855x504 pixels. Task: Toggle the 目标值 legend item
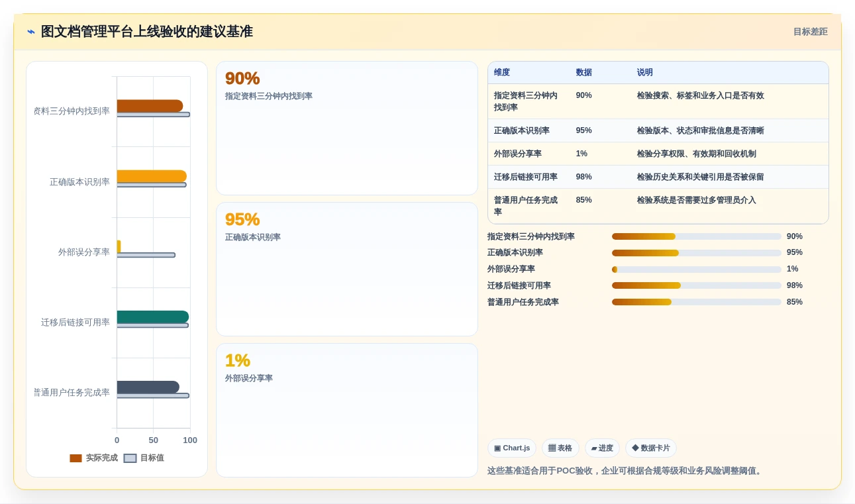tap(144, 458)
